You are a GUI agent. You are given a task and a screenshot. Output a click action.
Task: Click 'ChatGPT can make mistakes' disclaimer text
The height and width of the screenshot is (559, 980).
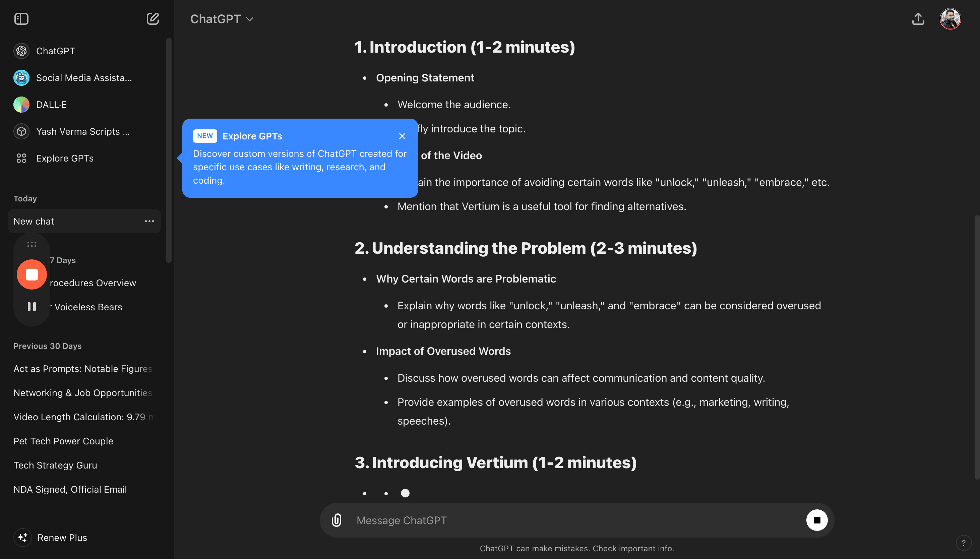576,549
